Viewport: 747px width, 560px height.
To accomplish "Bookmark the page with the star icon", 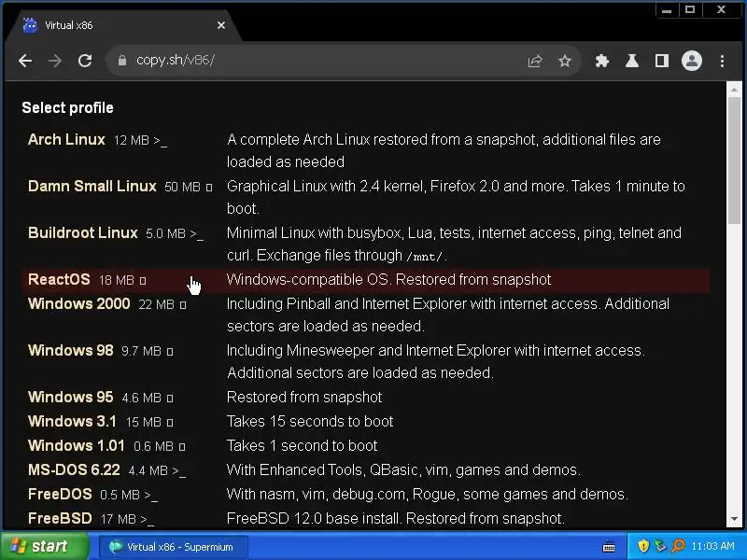I will [565, 61].
